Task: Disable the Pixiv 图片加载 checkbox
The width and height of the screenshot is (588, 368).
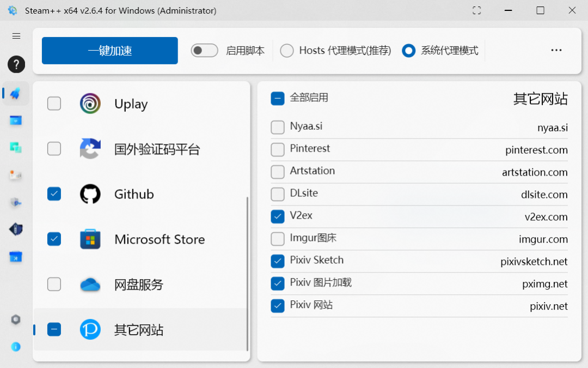Action: click(278, 283)
